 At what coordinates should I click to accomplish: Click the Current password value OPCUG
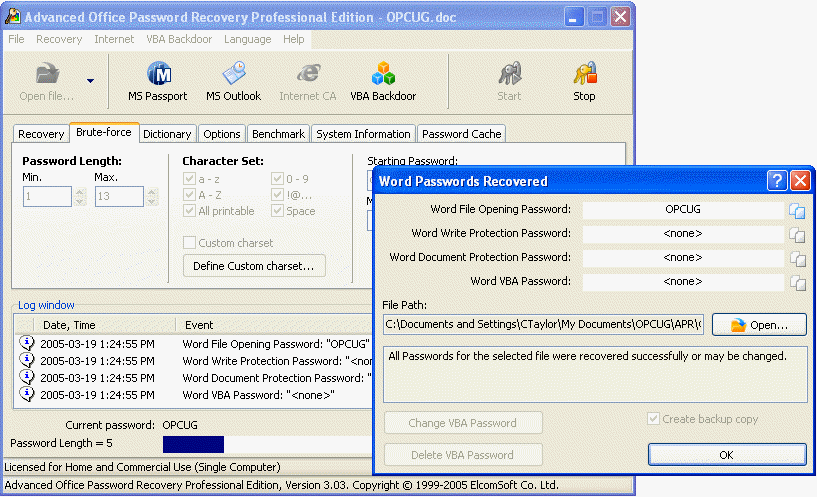(x=180, y=425)
